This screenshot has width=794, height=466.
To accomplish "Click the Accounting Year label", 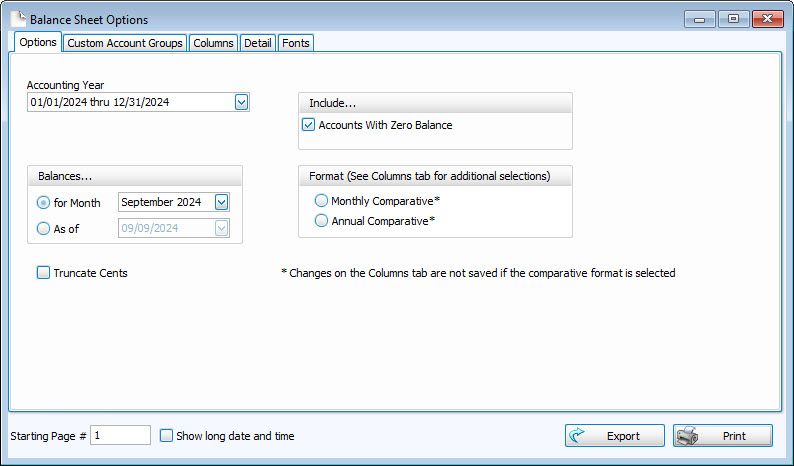I will [x=65, y=85].
